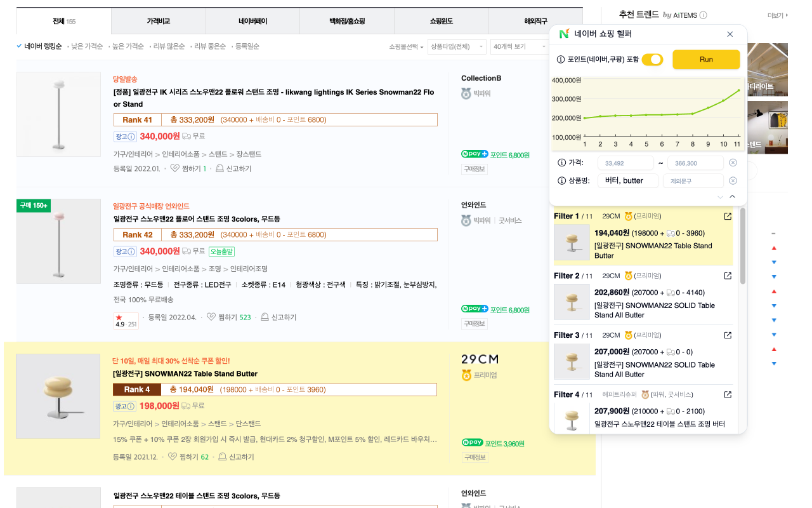Screen dimensions: 812x508
Task: Switch to 네이버페이 tab
Action: [x=252, y=21]
